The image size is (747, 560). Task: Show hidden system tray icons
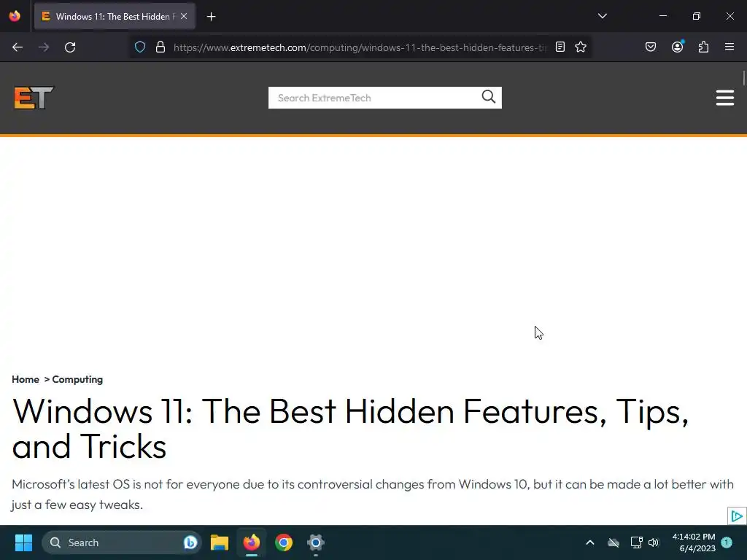pos(589,542)
